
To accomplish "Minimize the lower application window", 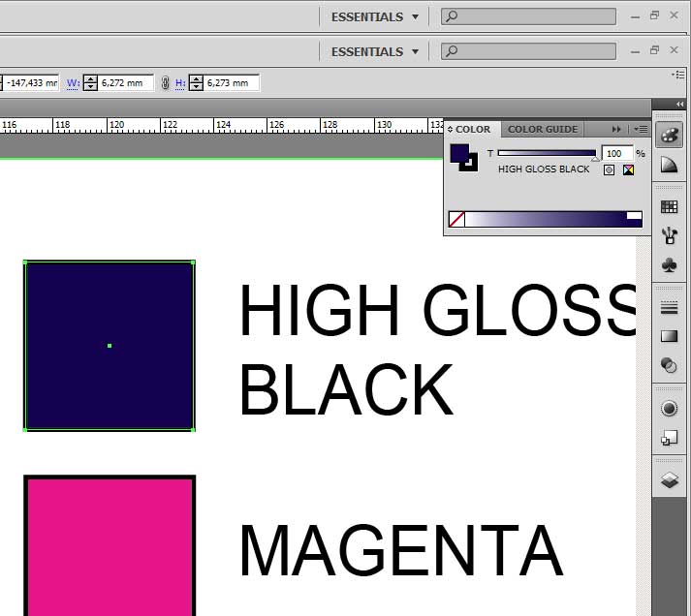I will (x=635, y=51).
